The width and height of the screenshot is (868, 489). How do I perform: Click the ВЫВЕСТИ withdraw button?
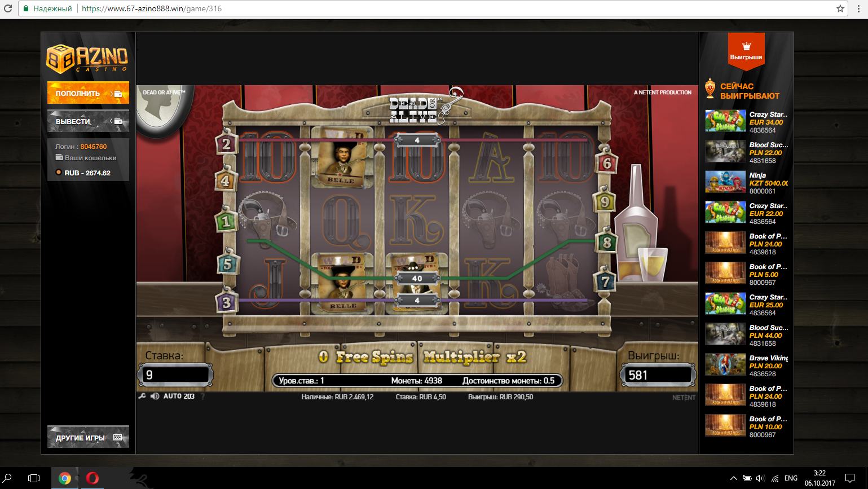pos(88,121)
